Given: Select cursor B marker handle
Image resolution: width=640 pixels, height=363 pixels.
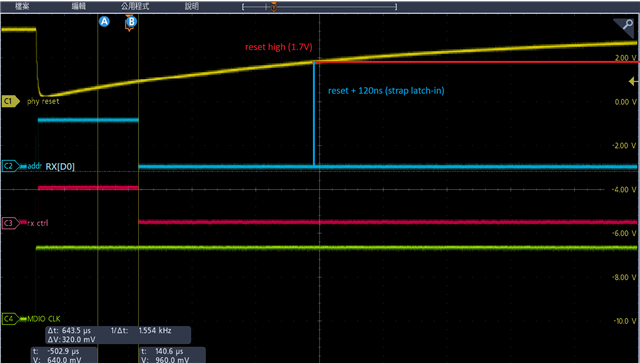Looking at the screenshot, I should pos(131,21).
